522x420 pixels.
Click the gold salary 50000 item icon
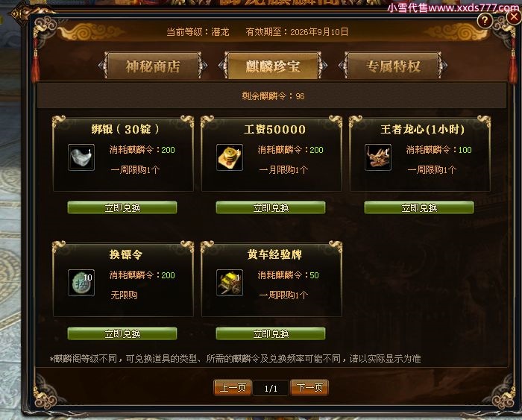230,157
